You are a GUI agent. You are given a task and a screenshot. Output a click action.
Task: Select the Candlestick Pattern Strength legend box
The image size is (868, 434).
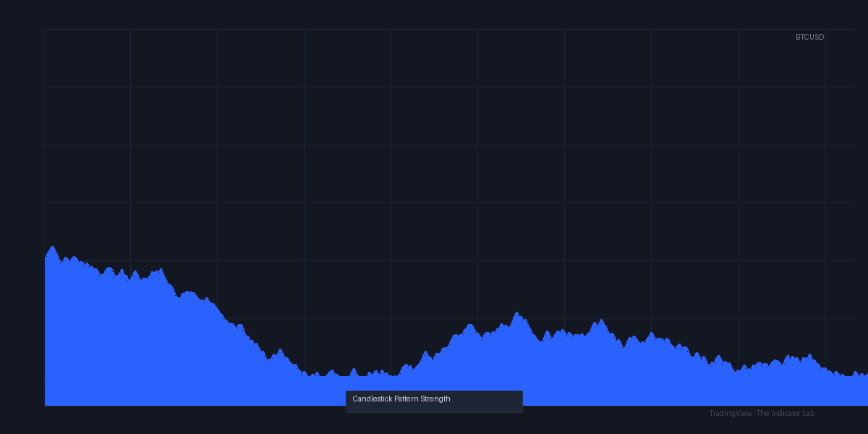click(434, 401)
